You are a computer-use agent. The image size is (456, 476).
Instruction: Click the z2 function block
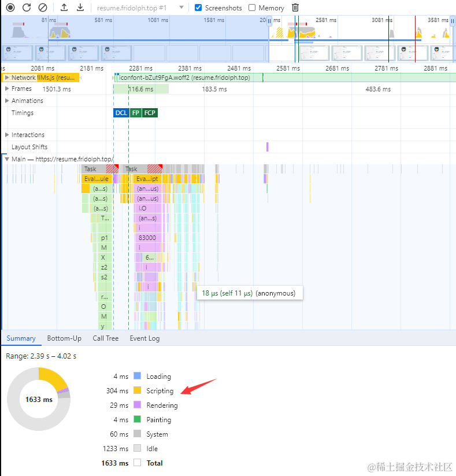105,267
